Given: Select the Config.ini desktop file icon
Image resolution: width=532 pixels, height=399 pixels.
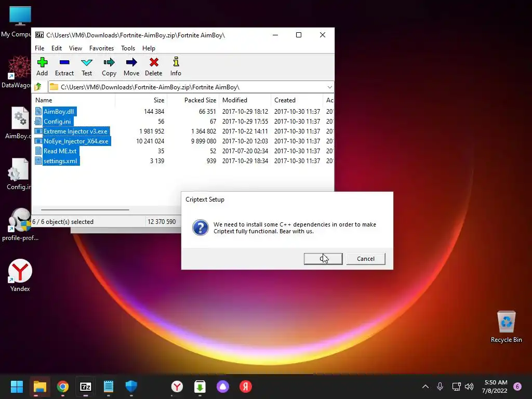Looking at the screenshot, I should (x=18, y=169).
